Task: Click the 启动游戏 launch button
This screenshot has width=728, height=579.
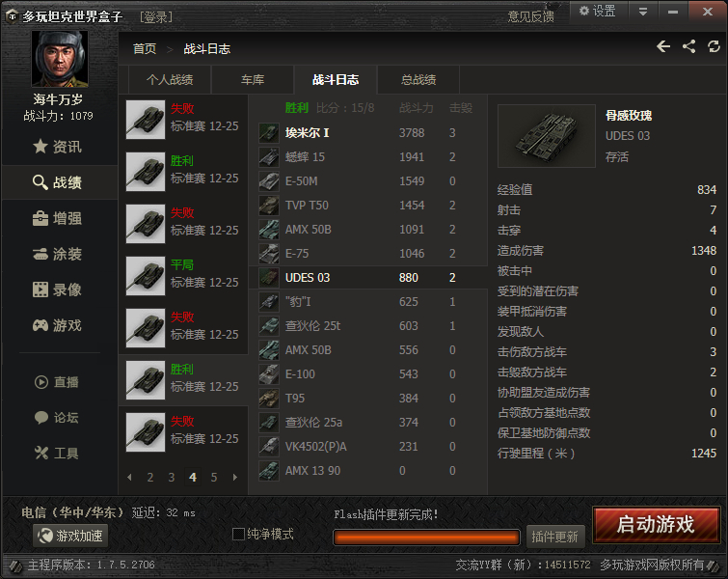Action: [x=656, y=525]
